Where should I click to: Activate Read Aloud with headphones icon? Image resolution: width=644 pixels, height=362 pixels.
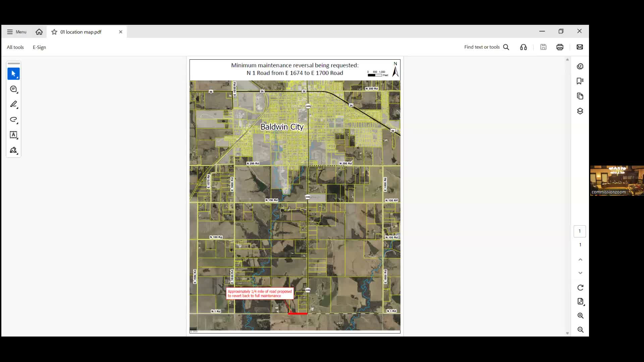[523, 47]
